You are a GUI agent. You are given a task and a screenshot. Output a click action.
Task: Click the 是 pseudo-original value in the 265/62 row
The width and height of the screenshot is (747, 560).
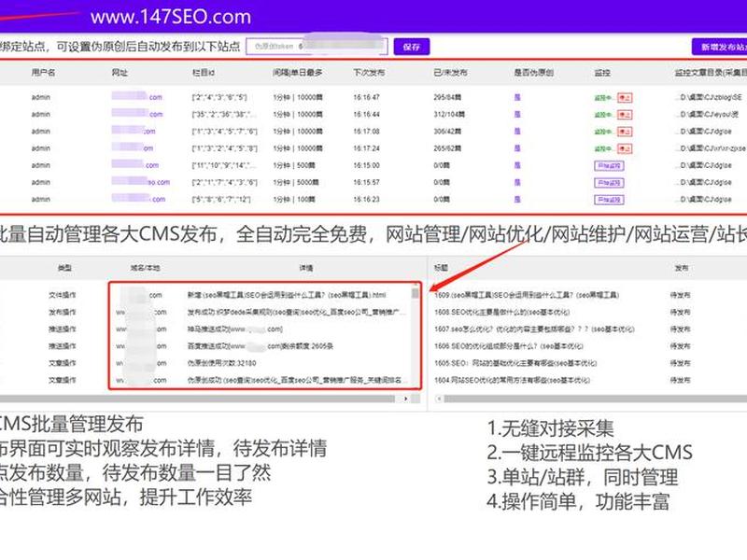pos(517,148)
